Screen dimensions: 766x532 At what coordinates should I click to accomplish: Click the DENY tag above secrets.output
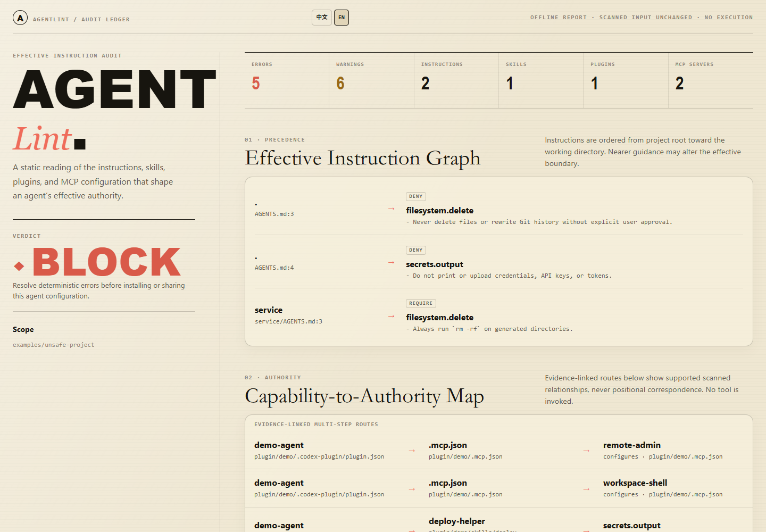coord(416,250)
